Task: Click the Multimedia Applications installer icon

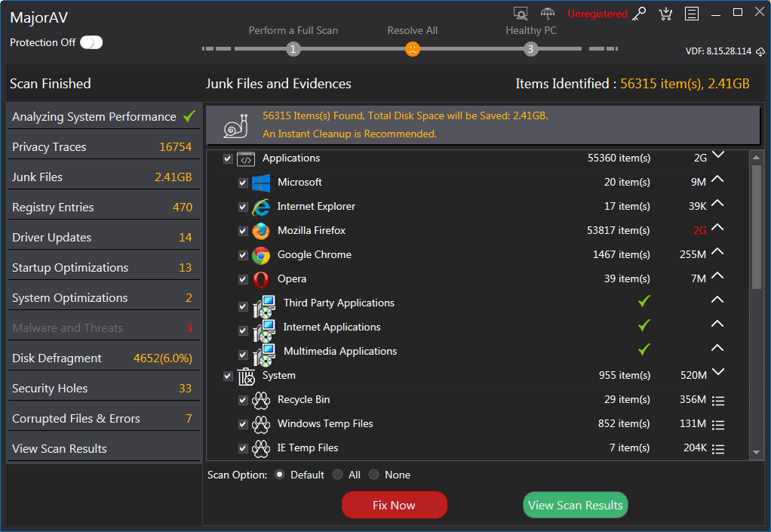Action: 265,355
